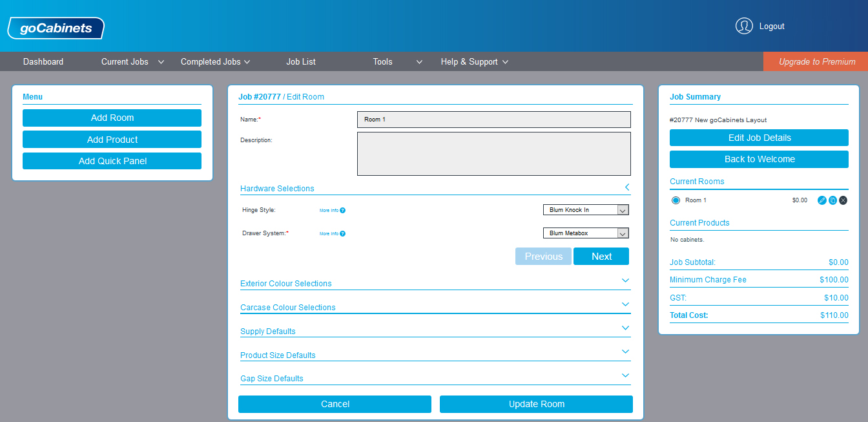Click the user profile icon beside Logout
Screen dimensions: 868x422
[744, 26]
